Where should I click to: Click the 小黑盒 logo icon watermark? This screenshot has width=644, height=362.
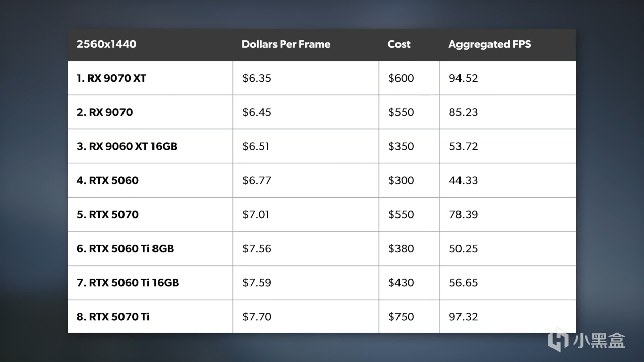pos(558,340)
